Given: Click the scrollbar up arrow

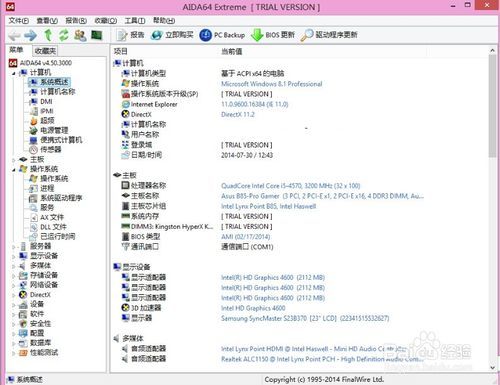Looking at the screenshot, I should 492,50.
